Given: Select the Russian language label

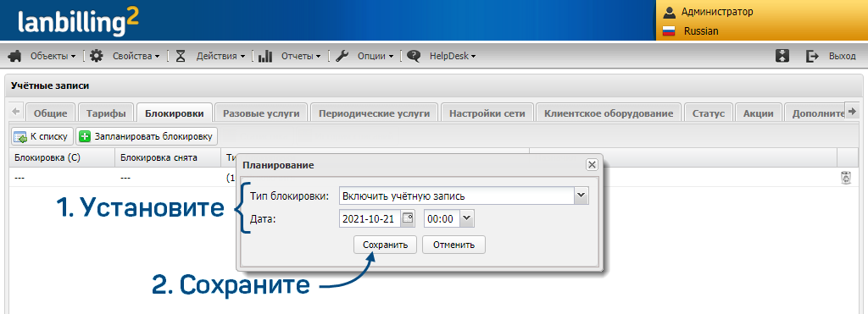Looking at the screenshot, I should coord(701,31).
